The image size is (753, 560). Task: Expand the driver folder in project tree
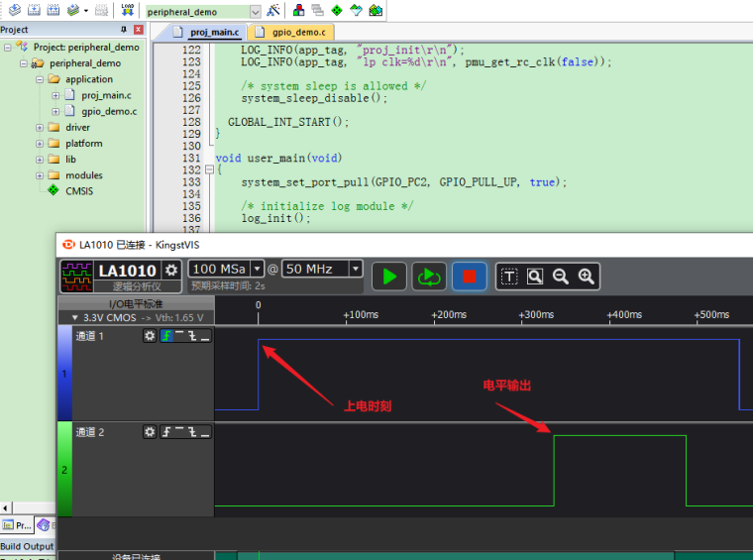40,127
